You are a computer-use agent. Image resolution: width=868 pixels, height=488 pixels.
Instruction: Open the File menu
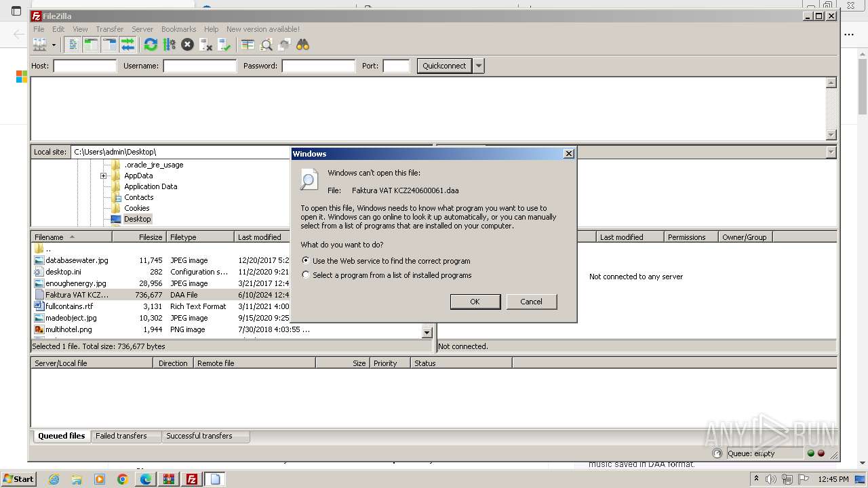39,29
